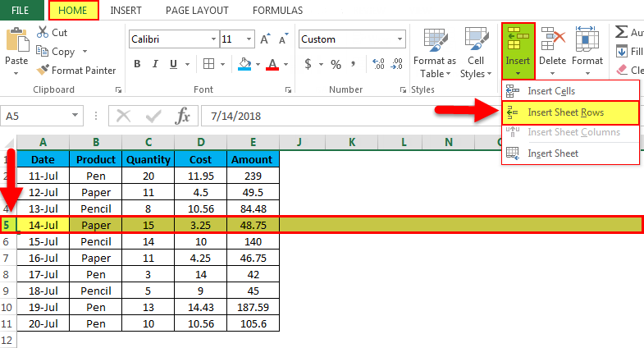Click the Clear eraser icon
Image resolution: width=644 pixels, height=348 pixels.
click(622, 70)
